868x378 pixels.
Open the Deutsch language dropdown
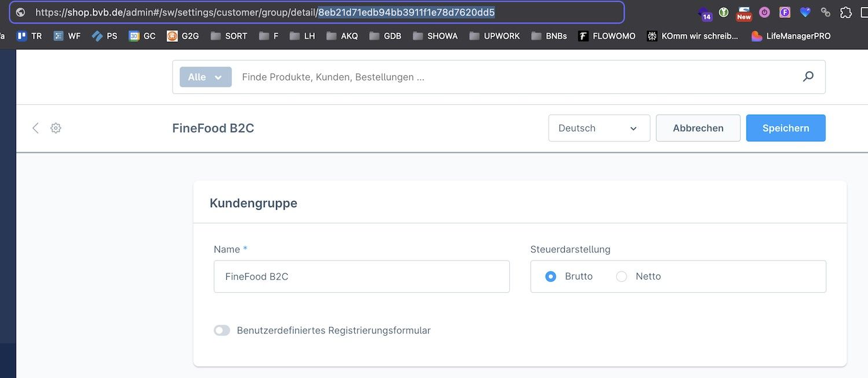click(599, 128)
